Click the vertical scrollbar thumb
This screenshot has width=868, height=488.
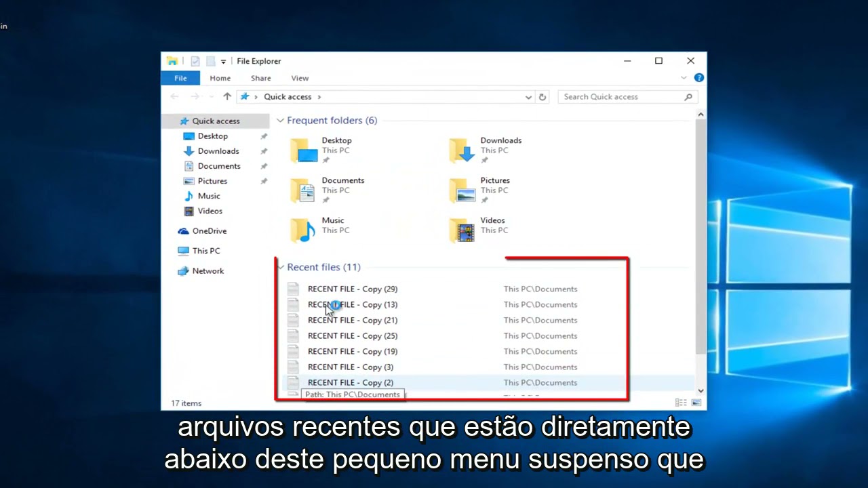tap(701, 237)
